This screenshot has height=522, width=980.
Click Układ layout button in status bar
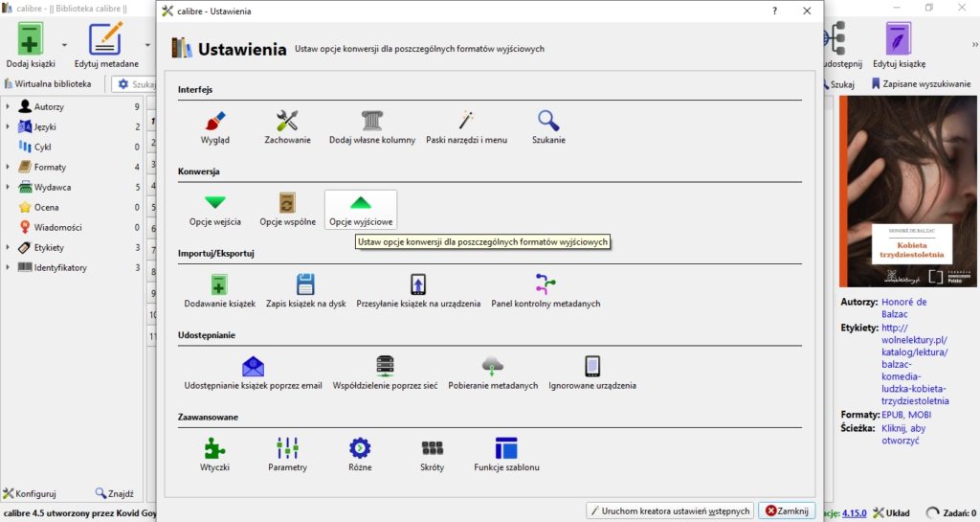tap(891, 513)
